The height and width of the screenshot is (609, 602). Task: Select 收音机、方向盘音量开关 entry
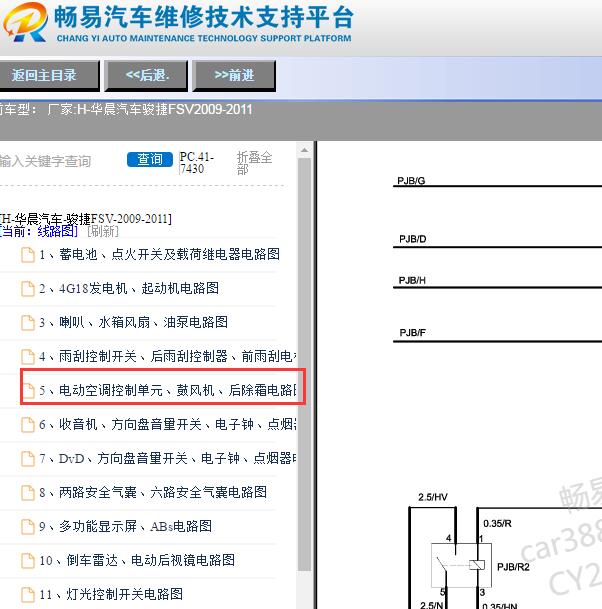coord(168,424)
